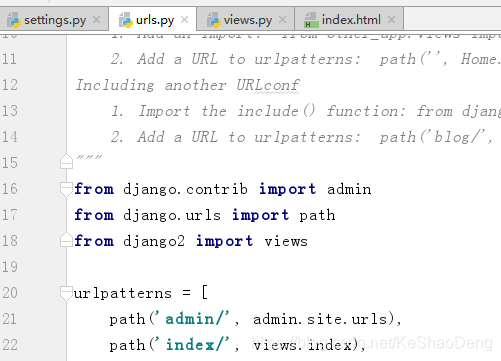Click line number 22 in the gutter
The height and width of the screenshot is (361, 501).
coord(9,345)
